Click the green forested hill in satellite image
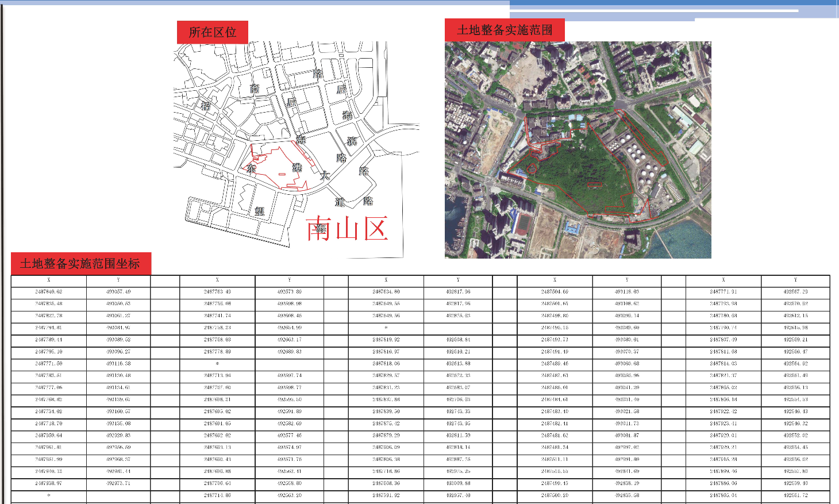This screenshot has width=839, height=504. pos(575,172)
